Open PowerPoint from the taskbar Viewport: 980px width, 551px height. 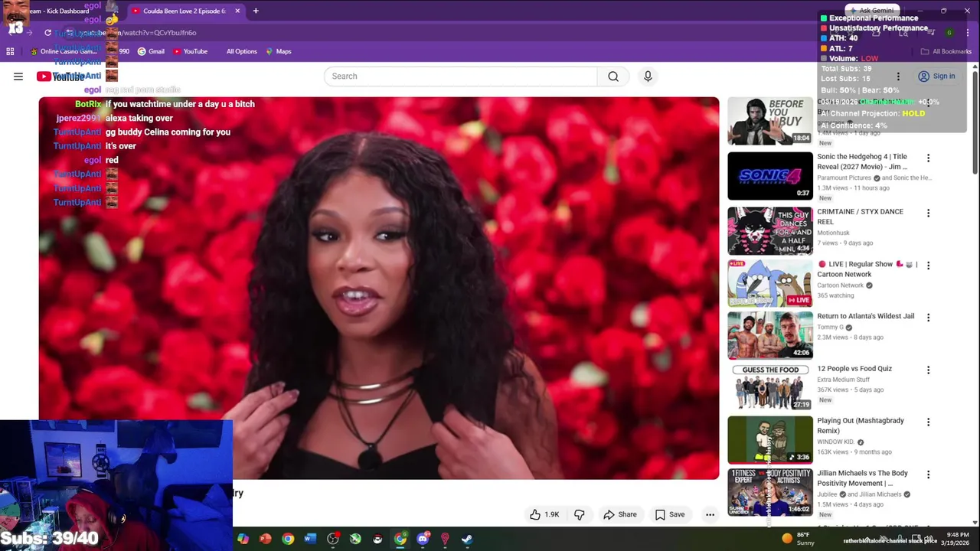tap(265, 539)
